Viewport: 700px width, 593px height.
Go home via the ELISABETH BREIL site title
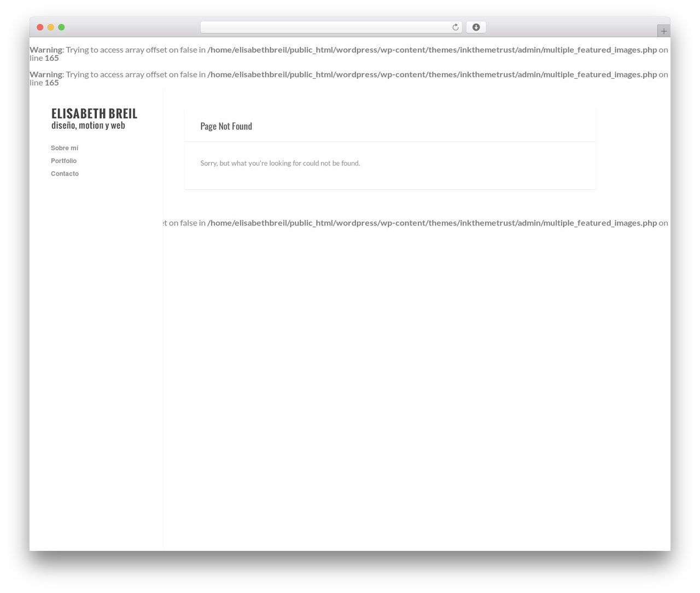[94, 113]
